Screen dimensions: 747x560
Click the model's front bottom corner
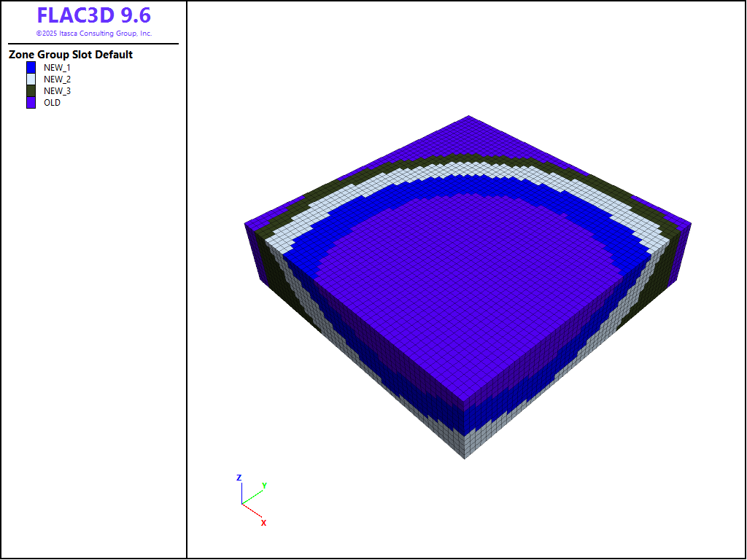point(465,458)
